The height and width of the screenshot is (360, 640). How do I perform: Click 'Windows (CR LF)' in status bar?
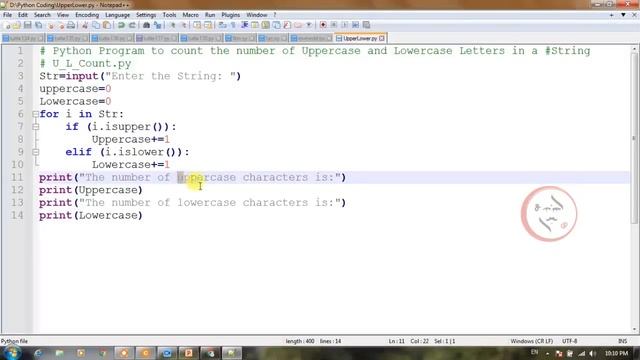pos(531,341)
